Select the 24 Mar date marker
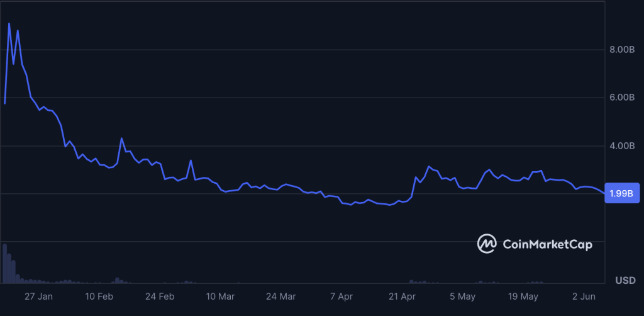 (x=280, y=296)
